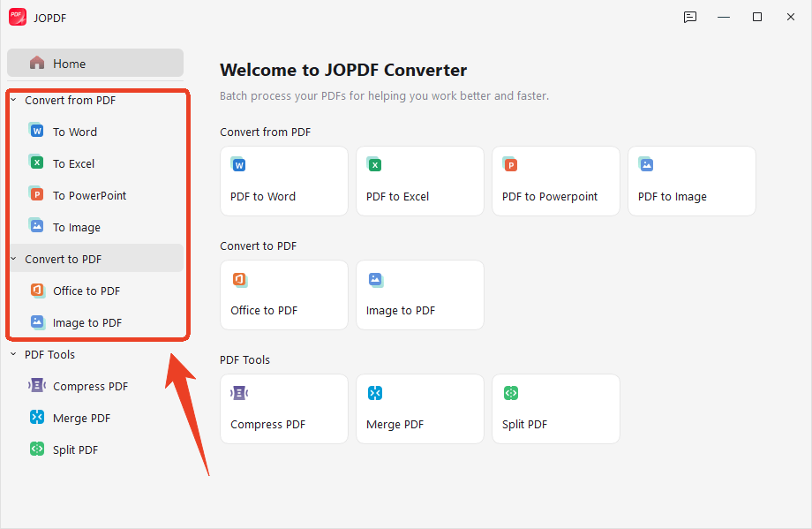The width and height of the screenshot is (812, 529).
Task: Click the JOPDF app logo icon
Action: (18, 17)
